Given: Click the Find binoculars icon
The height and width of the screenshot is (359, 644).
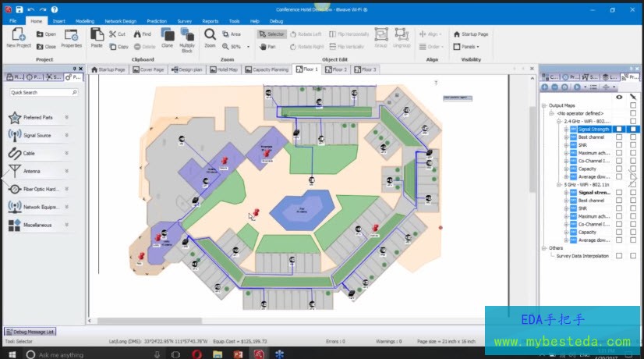Looking at the screenshot, I should [x=141, y=34].
